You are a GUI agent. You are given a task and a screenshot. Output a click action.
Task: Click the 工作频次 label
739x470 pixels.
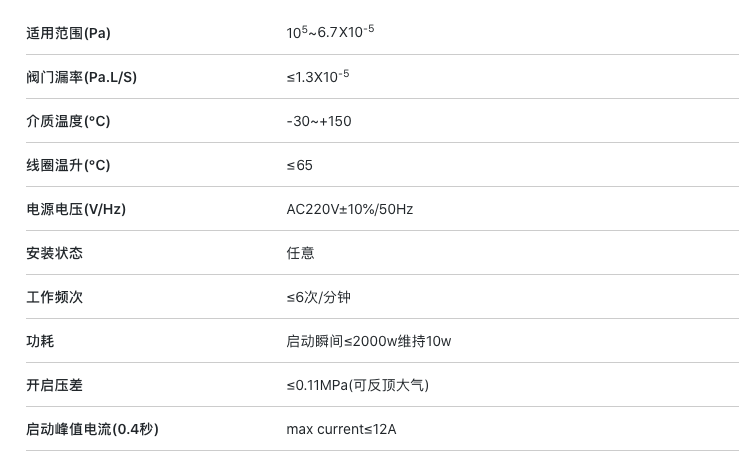coord(55,297)
